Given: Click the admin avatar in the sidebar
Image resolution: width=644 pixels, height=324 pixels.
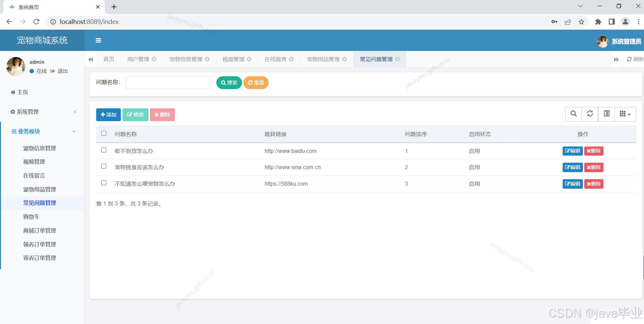Looking at the screenshot, I should click(16, 66).
